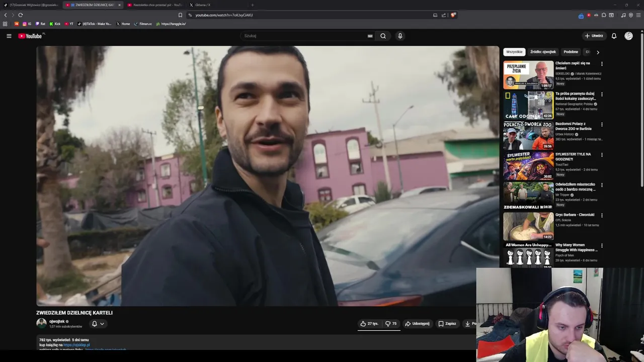Open the tanggle.io bookmark

click(171, 24)
